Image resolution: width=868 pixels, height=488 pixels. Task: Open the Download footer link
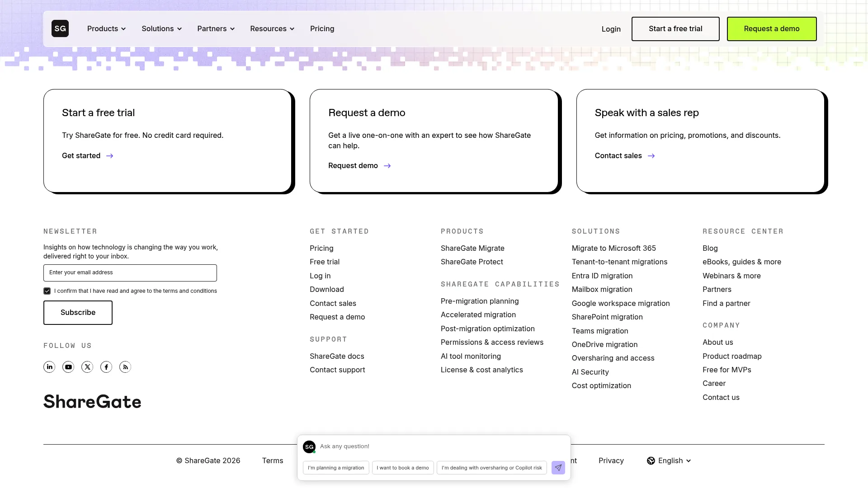point(327,290)
